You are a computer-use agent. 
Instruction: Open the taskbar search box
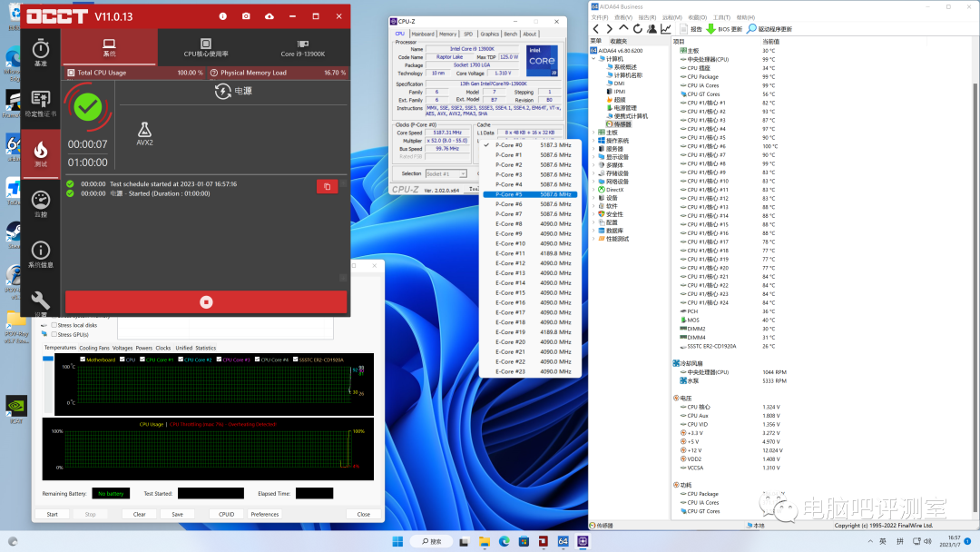pos(432,541)
